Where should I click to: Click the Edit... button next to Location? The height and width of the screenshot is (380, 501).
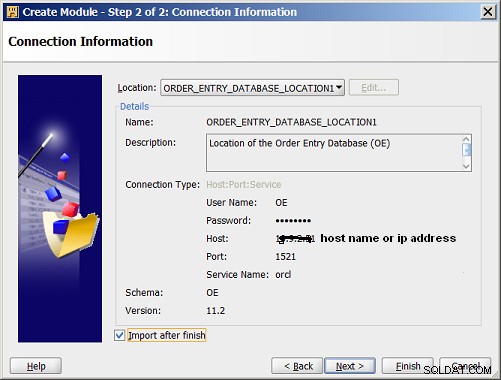[374, 88]
